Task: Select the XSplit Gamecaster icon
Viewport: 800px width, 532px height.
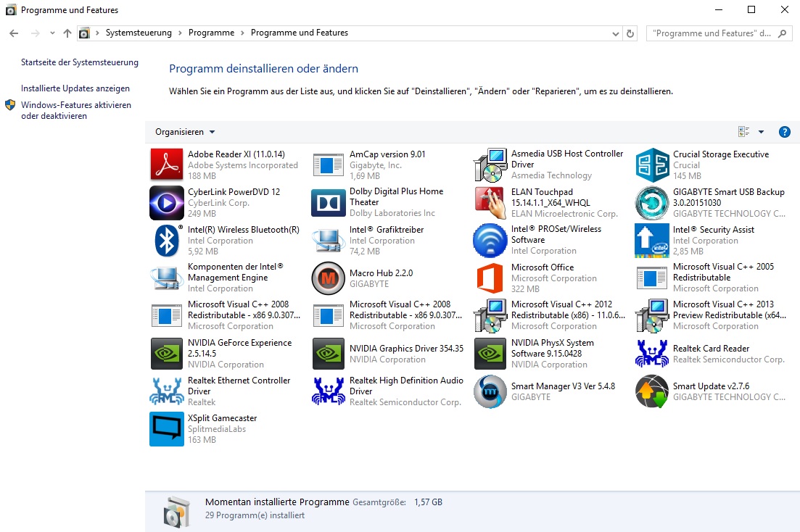Action: [x=167, y=429]
